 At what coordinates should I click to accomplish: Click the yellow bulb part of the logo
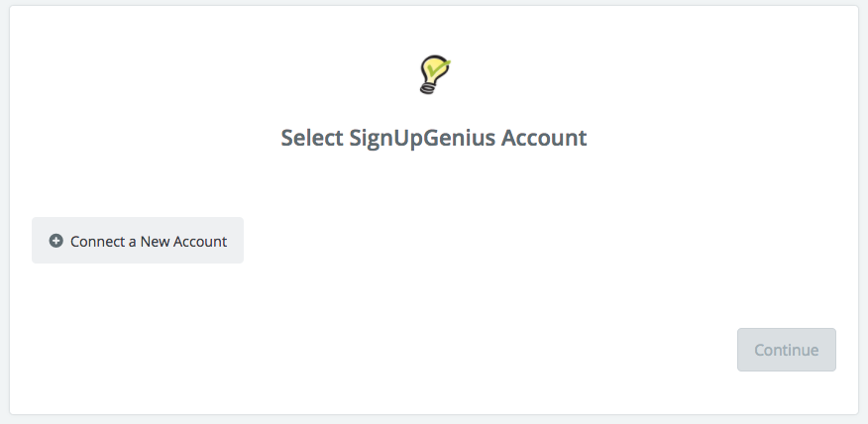click(x=436, y=68)
